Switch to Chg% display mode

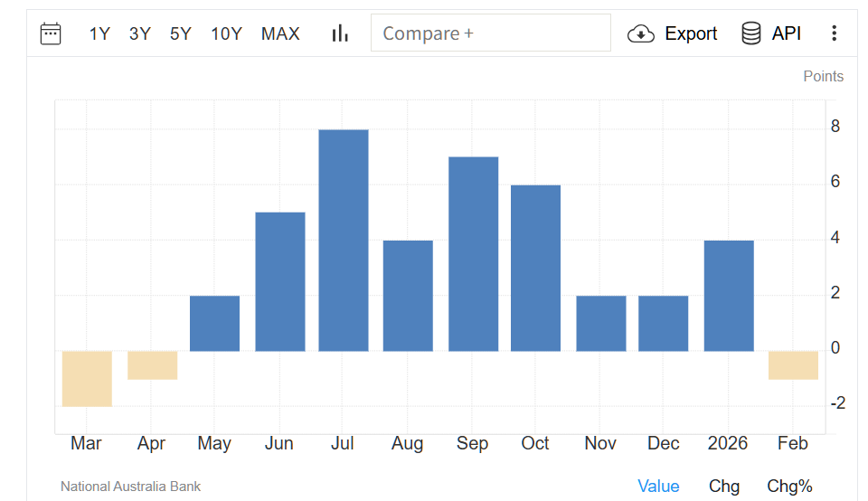click(789, 487)
